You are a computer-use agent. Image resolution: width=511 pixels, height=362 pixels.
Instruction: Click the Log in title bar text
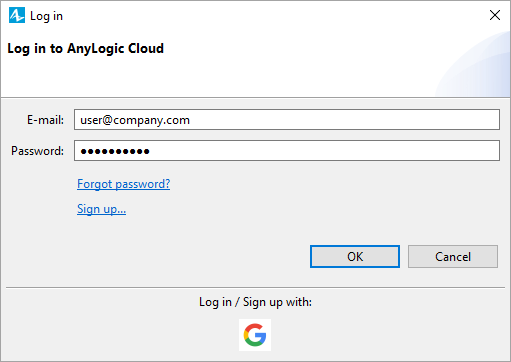(46, 16)
